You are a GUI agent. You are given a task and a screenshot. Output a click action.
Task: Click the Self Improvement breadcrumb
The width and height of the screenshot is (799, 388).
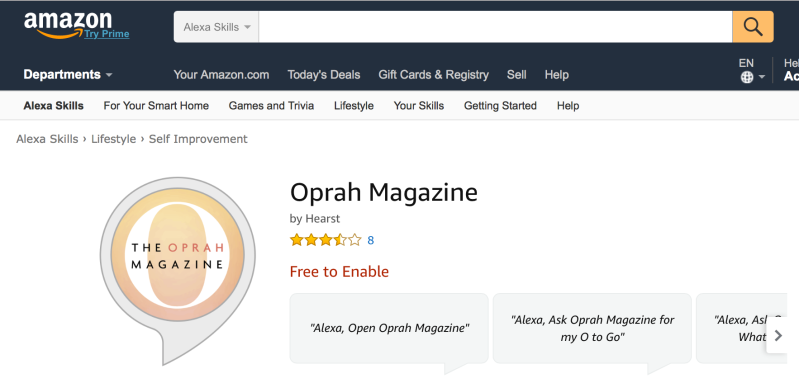(x=198, y=139)
